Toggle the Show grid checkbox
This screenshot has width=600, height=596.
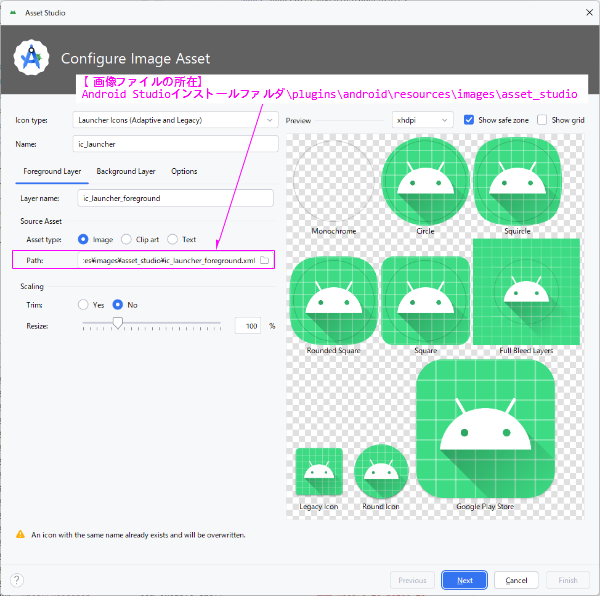[x=542, y=120]
